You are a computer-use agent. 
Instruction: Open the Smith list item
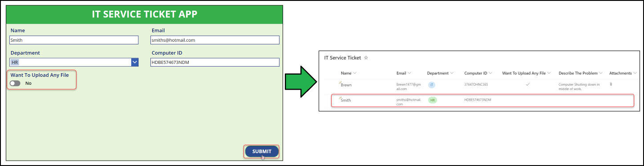tap(346, 100)
